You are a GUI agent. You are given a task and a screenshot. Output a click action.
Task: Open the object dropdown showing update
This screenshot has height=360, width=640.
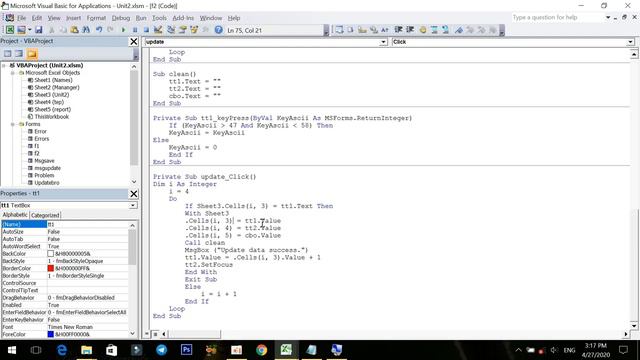coord(383,42)
